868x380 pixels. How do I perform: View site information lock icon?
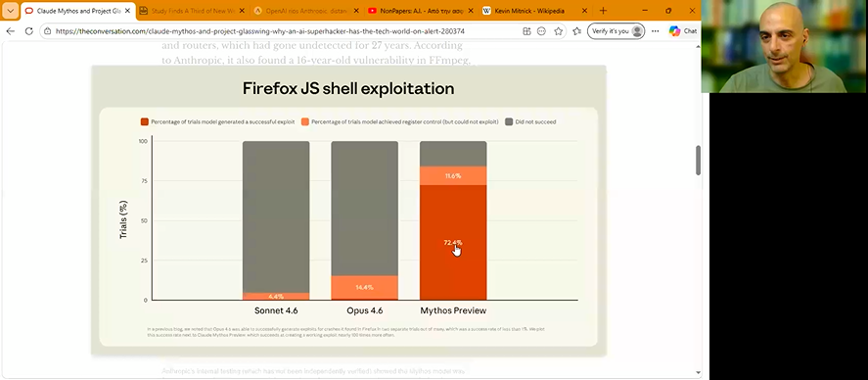48,31
